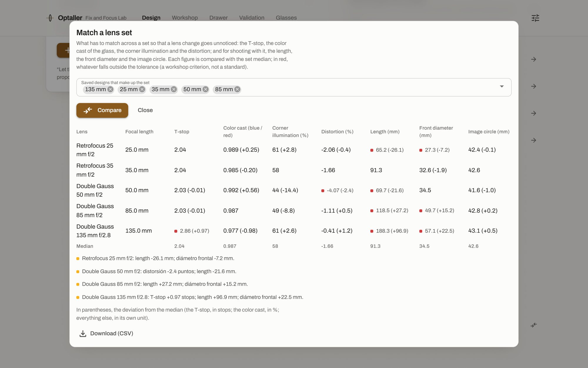The width and height of the screenshot is (588, 368).
Task: Click the download icon beside CSV label
Action: pyautogui.click(x=83, y=333)
